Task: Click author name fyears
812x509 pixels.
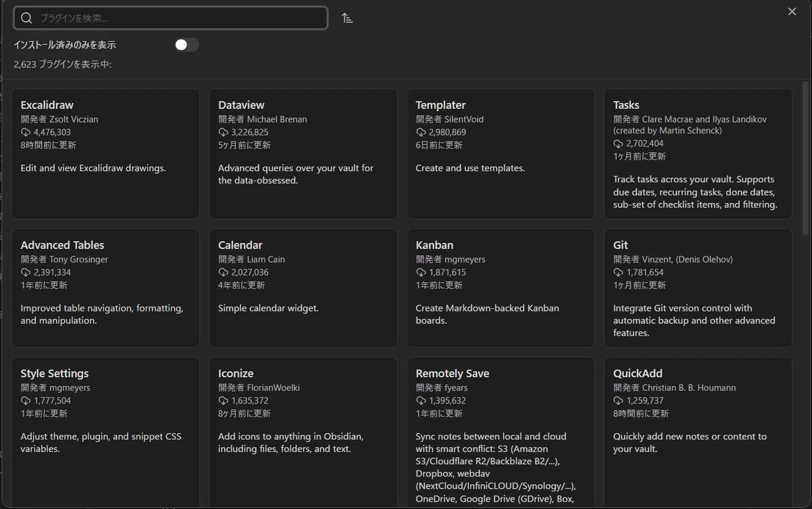Action: 456,388
